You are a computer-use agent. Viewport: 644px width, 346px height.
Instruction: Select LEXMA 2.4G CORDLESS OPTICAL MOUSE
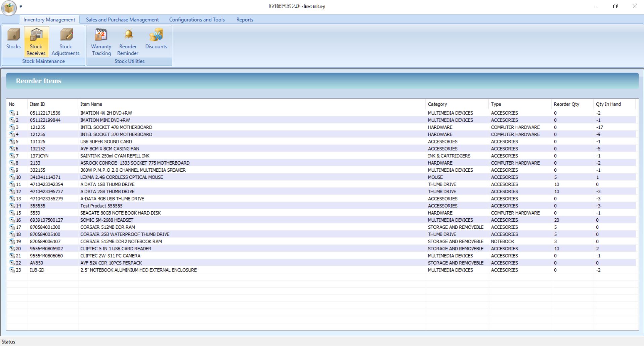tap(122, 177)
